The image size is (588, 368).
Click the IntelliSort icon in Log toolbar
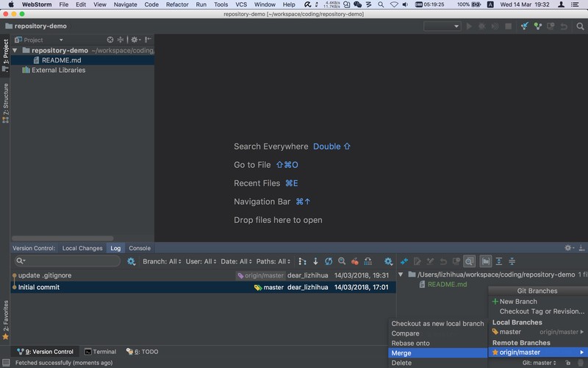[x=302, y=261]
